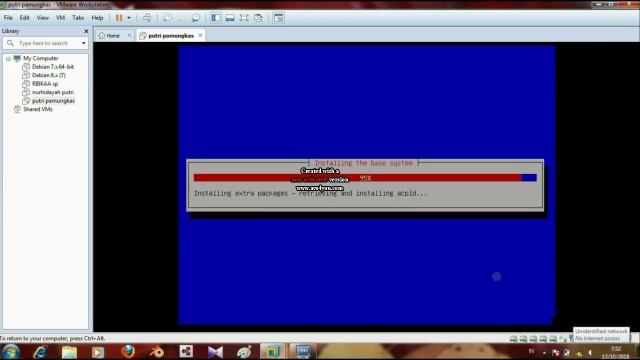Open the Tabs menu
The image size is (640, 360).
pos(78,18)
